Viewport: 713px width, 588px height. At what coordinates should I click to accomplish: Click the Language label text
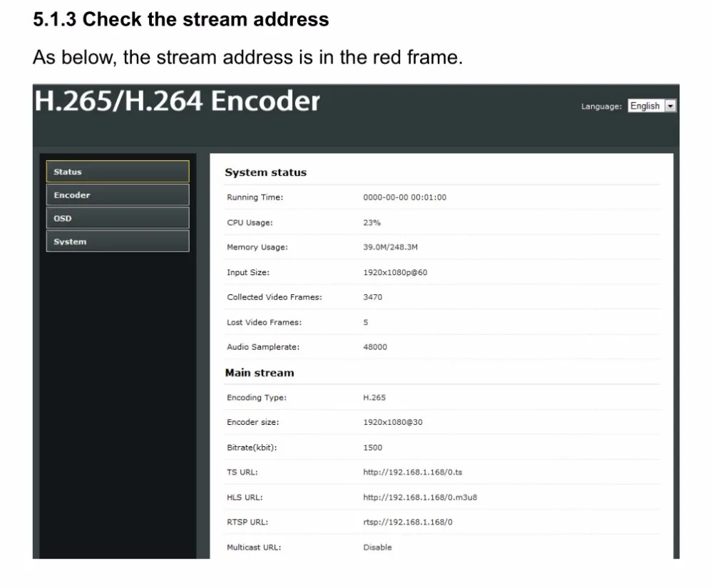tap(601, 106)
